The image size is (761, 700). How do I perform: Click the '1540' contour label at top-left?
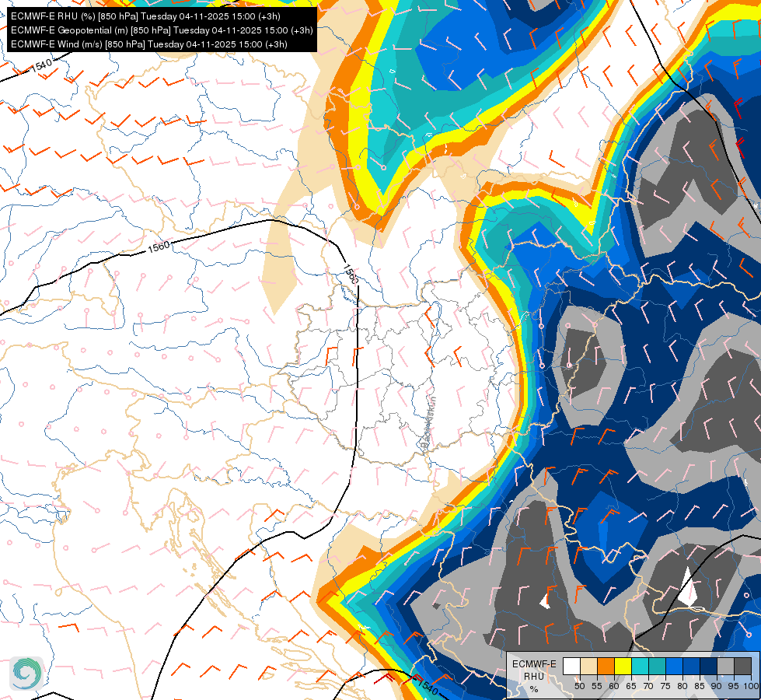click(x=40, y=65)
